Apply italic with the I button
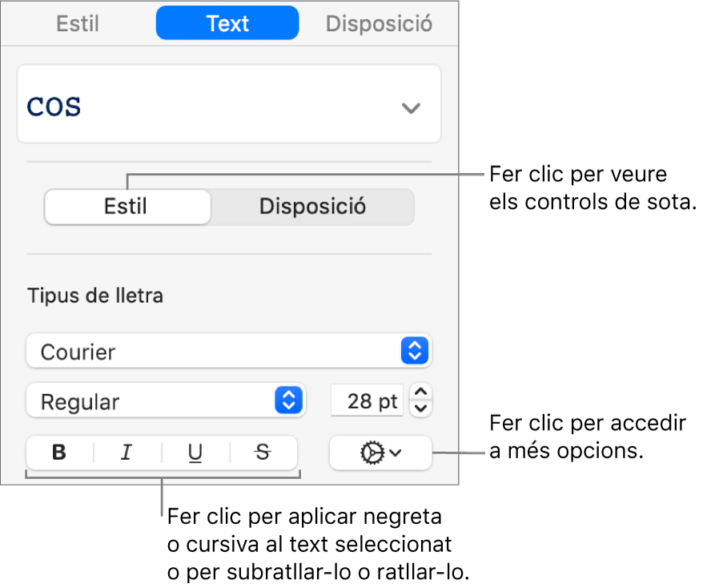Screen dimensions: 711x588 pyautogui.click(x=127, y=453)
